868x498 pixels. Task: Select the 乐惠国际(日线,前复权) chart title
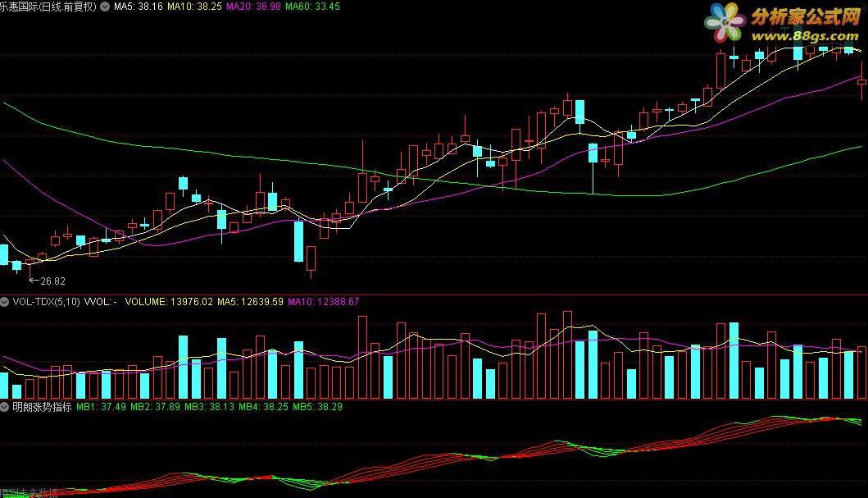[x=48, y=7]
